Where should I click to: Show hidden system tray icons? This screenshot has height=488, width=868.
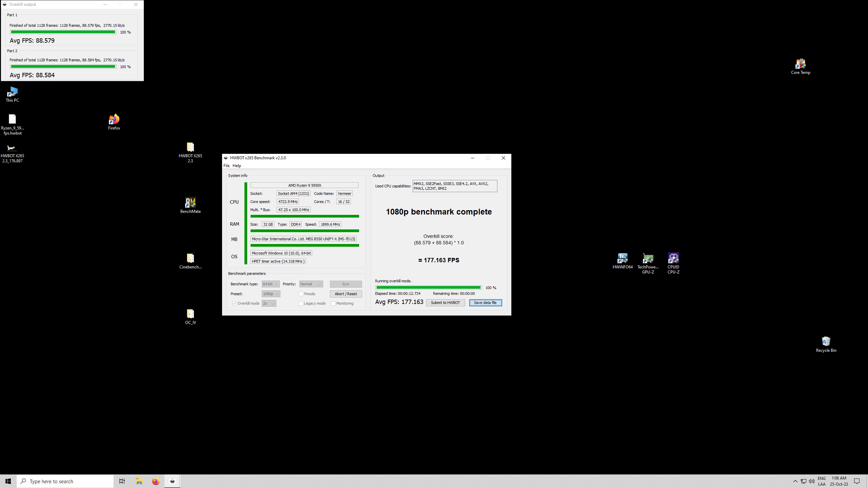[x=795, y=481]
